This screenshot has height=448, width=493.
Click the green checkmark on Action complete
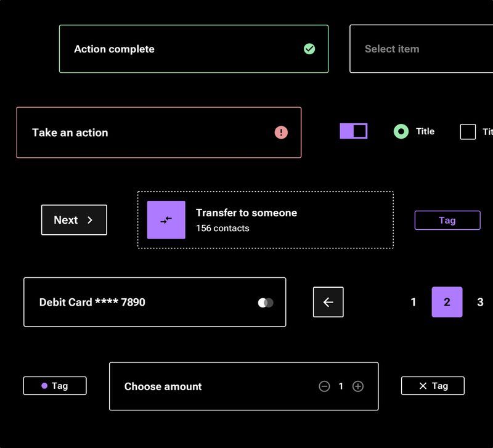pyautogui.click(x=310, y=49)
